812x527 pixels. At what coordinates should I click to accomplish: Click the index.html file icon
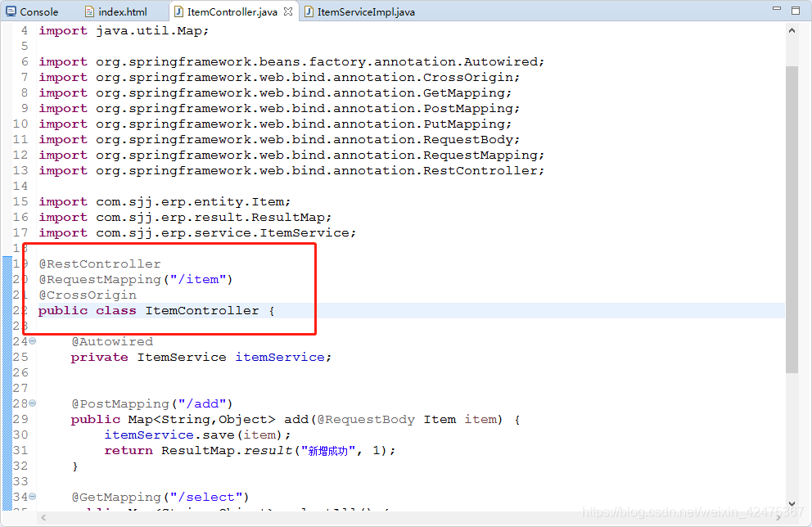point(89,11)
